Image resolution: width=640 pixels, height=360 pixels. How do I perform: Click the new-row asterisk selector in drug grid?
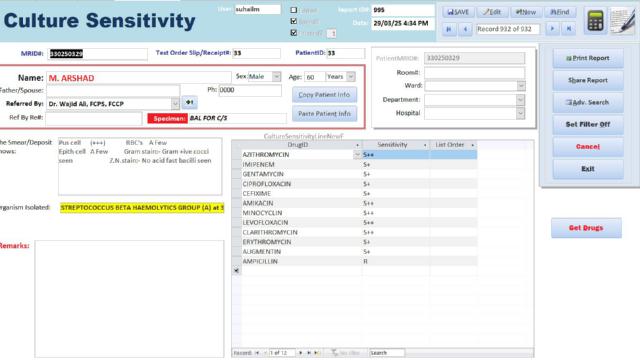[236, 271]
